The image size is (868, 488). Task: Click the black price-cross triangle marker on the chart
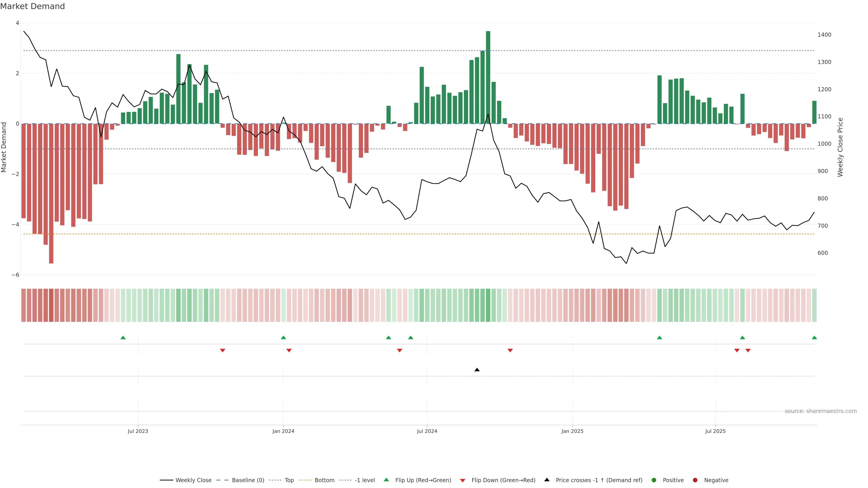477,370
